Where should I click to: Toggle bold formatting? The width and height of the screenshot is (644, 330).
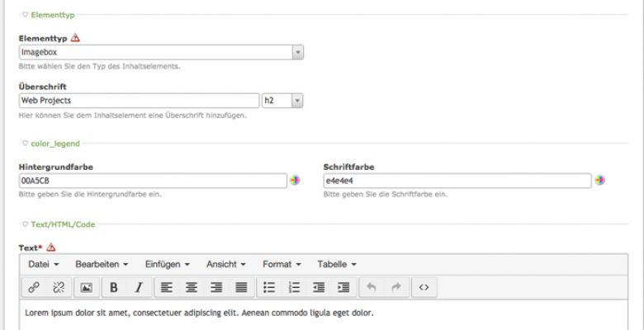point(114,287)
